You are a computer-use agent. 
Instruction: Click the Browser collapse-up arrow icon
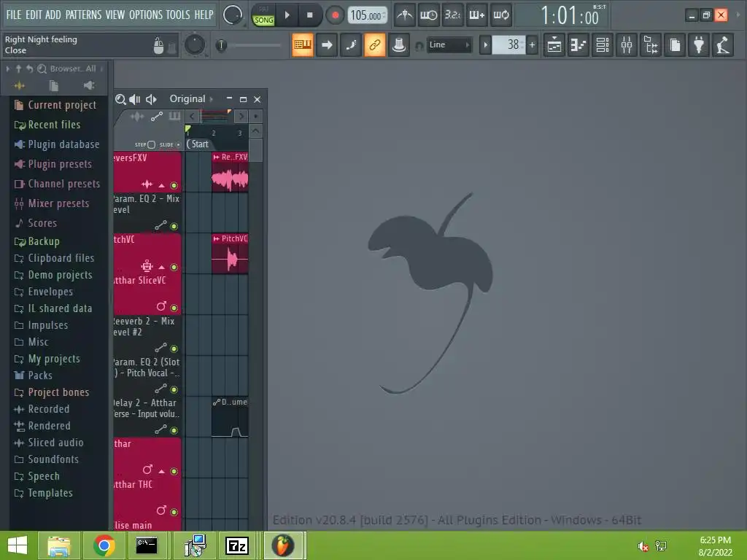(18, 69)
